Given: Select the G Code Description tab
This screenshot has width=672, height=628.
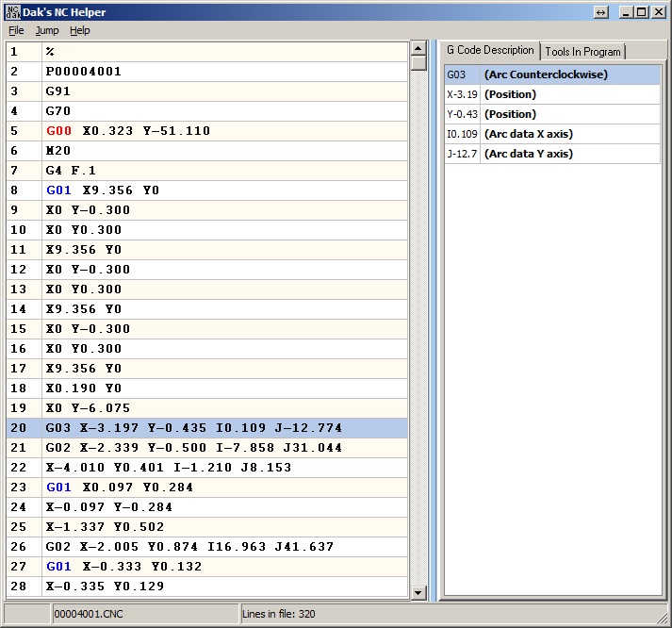Looking at the screenshot, I should pyautogui.click(x=490, y=51).
